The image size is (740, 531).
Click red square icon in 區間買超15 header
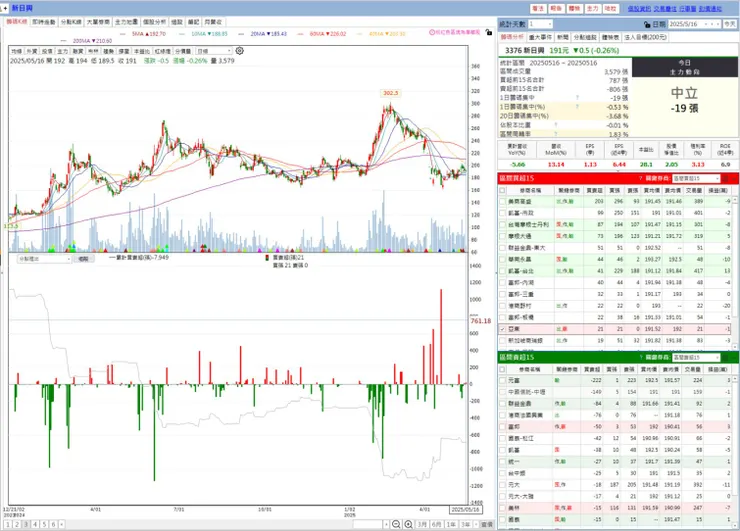coord(725,178)
